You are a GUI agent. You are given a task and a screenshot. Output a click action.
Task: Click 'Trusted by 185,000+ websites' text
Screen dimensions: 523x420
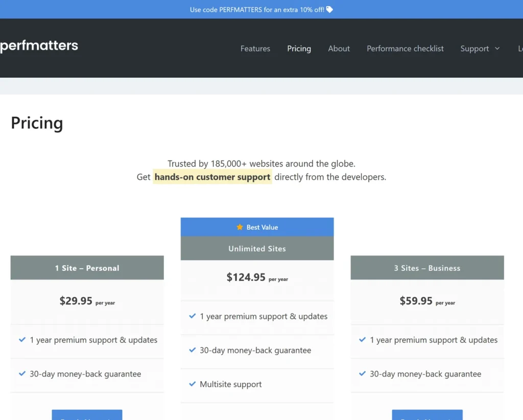click(x=261, y=164)
